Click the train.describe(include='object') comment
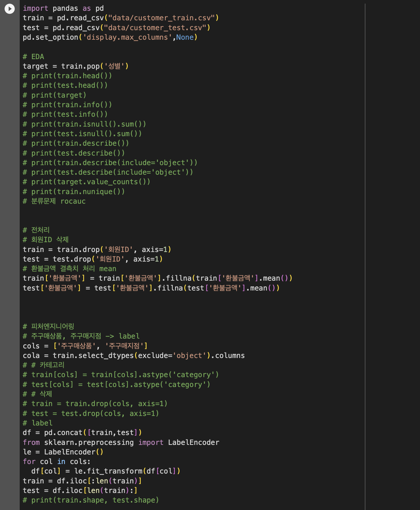The width and height of the screenshot is (420, 510). (x=110, y=163)
